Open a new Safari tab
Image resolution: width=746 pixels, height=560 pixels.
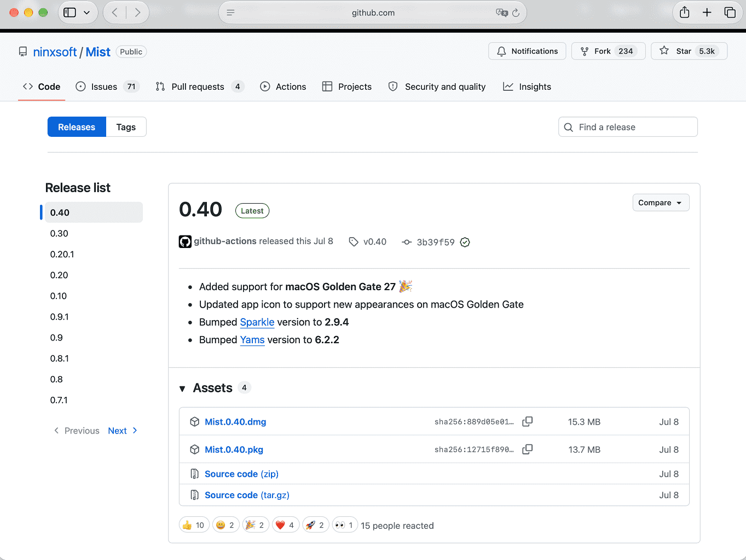[x=707, y=13]
